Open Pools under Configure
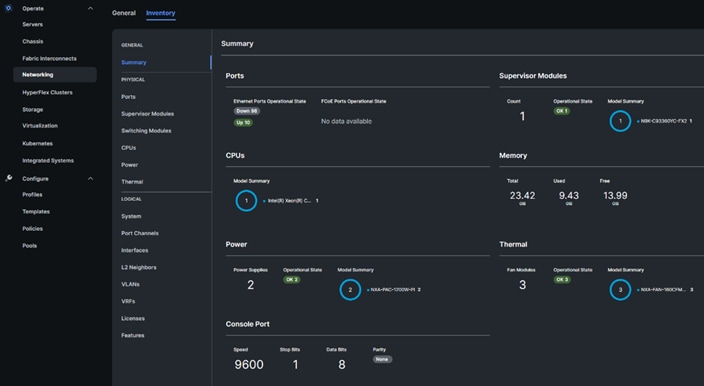This screenshot has width=704, height=386. pyautogui.click(x=30, y=246)
